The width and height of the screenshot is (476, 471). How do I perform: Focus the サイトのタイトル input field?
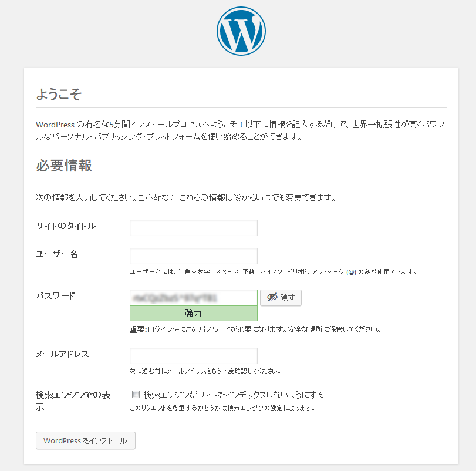pyautogui.click(x=194, y=228)
